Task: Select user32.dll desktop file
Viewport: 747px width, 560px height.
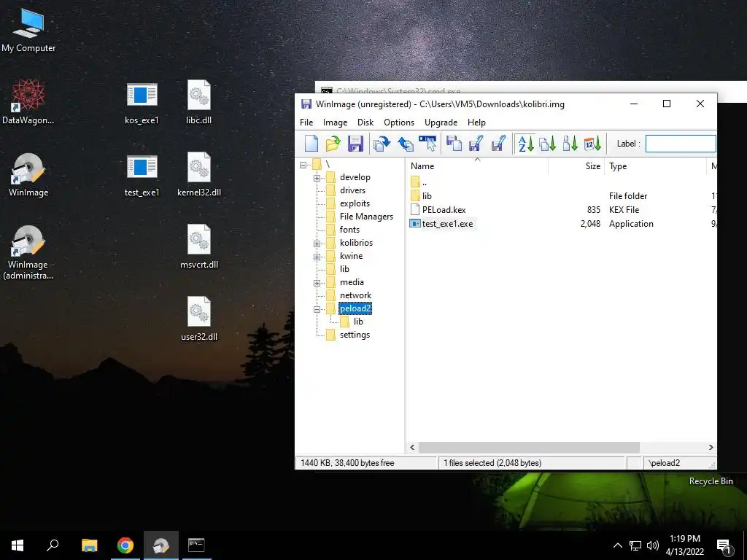Action: coord(198,319)
